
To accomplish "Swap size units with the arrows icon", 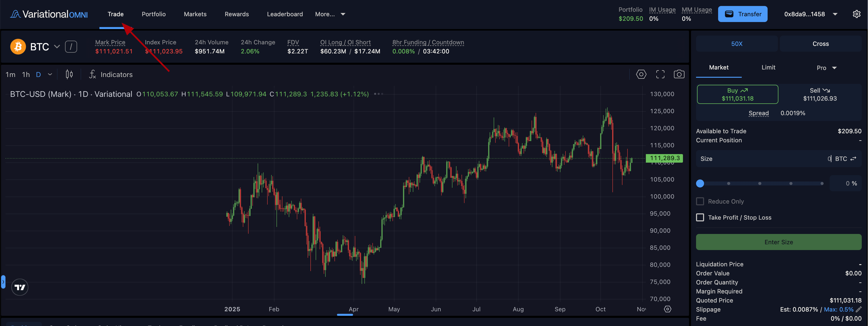I will click(x=854, y=158).
